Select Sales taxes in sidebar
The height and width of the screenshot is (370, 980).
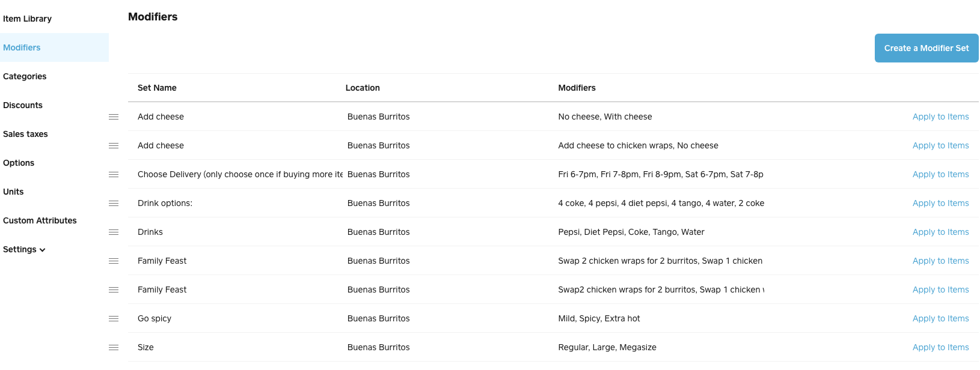click(25, 134)
